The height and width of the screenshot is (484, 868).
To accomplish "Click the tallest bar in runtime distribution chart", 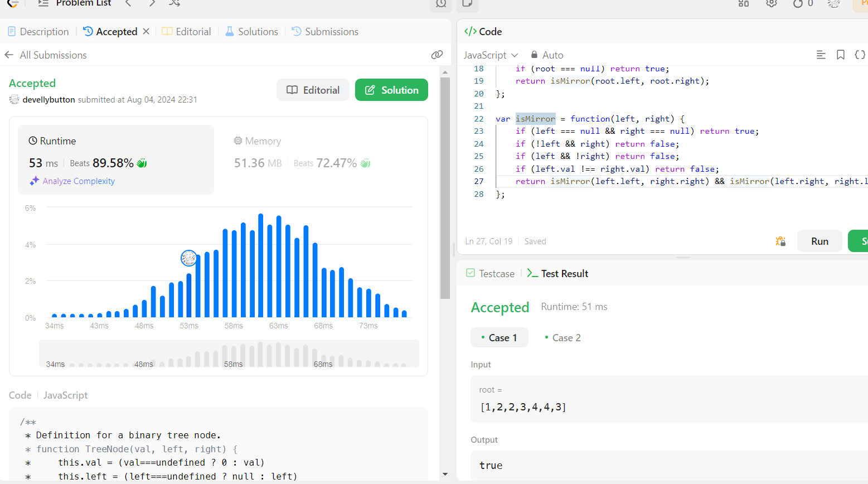I will (260, 265).
